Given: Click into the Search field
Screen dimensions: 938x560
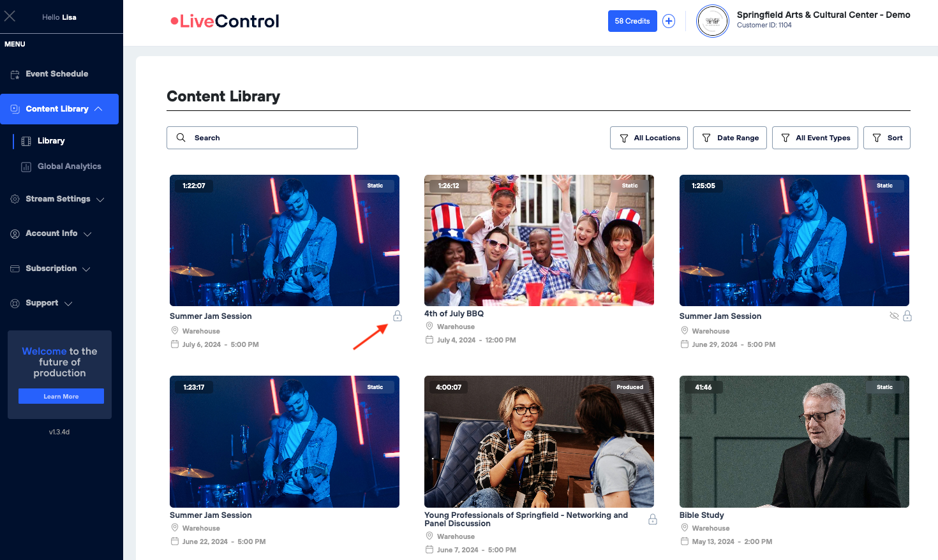Looking at the screenshot, I should point(262,138).
